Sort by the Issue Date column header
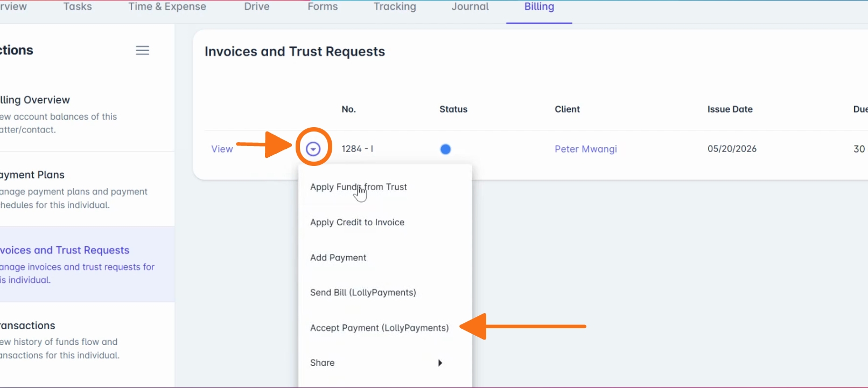The image size is (868, 388). 730,109
